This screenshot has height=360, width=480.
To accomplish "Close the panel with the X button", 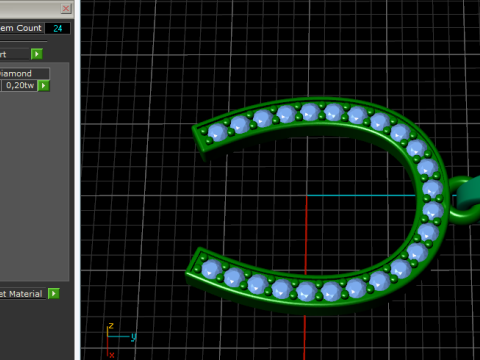I will click(66, 8).
